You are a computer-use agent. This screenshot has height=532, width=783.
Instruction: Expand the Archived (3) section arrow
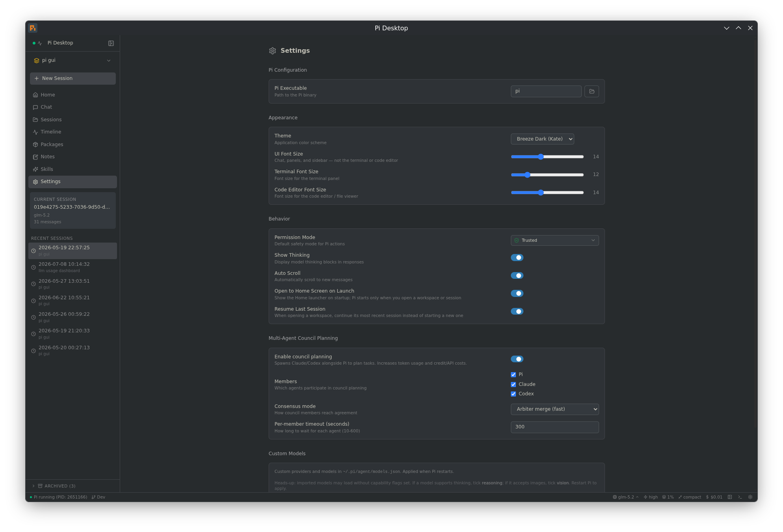33,486
